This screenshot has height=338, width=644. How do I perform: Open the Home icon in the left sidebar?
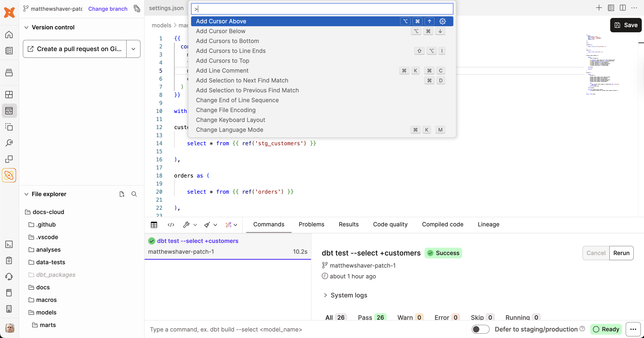click(x=9, y=35)
